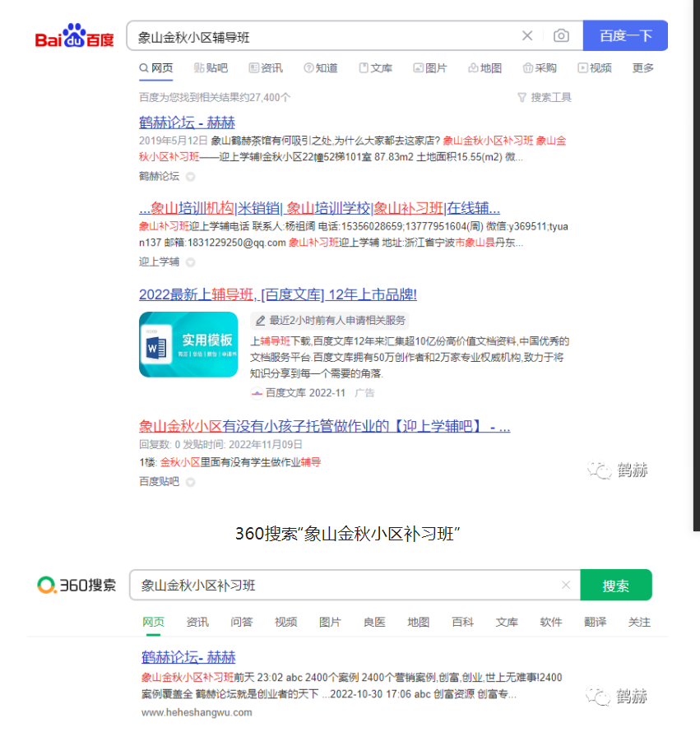The width and height of the screenshot is (700, 741).
Task: Click the 实用模板 document thumbnail
Action: coord(188,345)
